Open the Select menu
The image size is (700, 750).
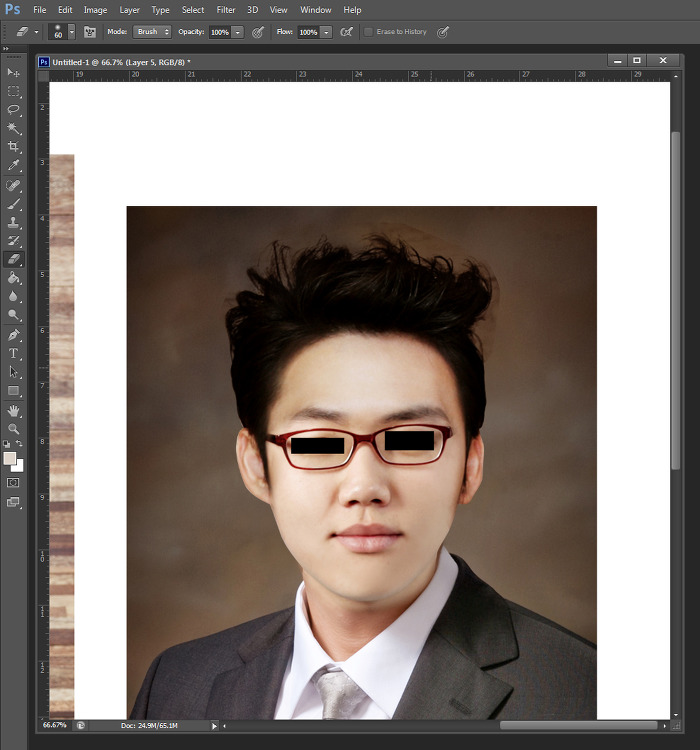coord(193,10)
